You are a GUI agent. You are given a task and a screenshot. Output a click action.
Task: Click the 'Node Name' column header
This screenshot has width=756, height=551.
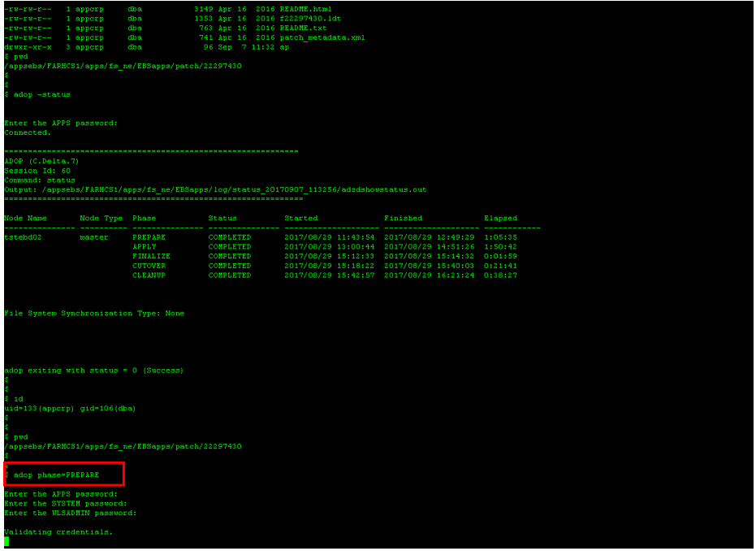click(25, 218)
